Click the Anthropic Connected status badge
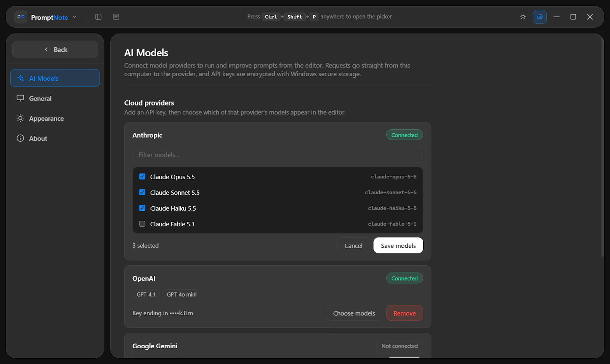610x364 pixels. click(405, 135)
